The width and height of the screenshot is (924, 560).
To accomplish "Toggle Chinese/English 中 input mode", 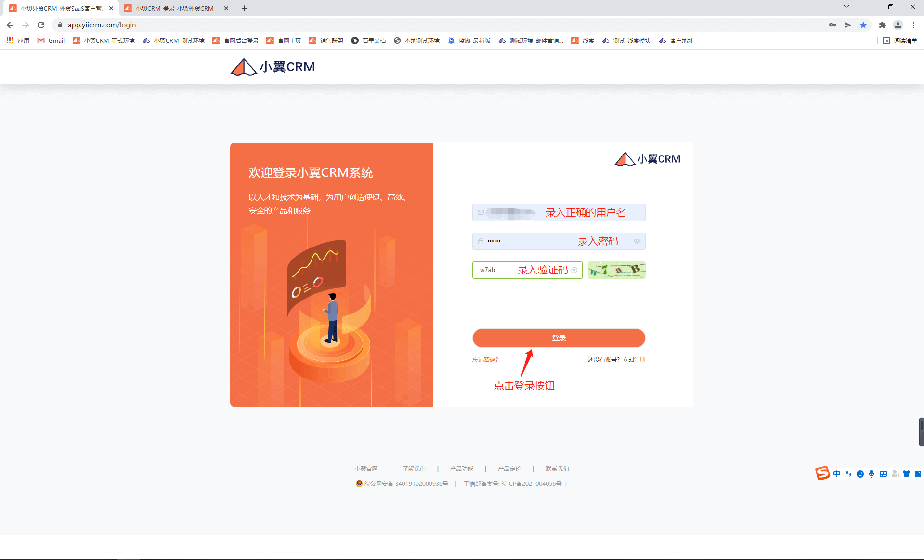I will (x=837, y=474).
